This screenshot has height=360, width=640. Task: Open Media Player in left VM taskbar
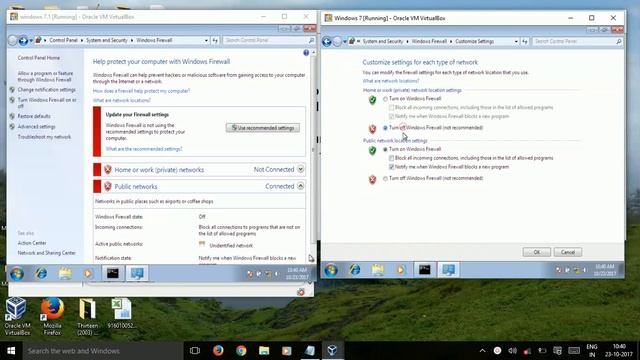pyautogui.click(x=88, y=273)
